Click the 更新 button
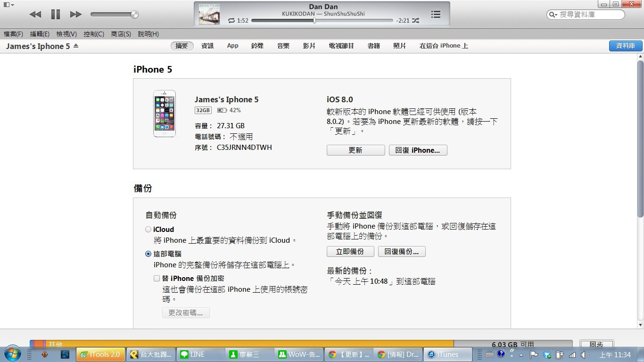 point(355,150)
